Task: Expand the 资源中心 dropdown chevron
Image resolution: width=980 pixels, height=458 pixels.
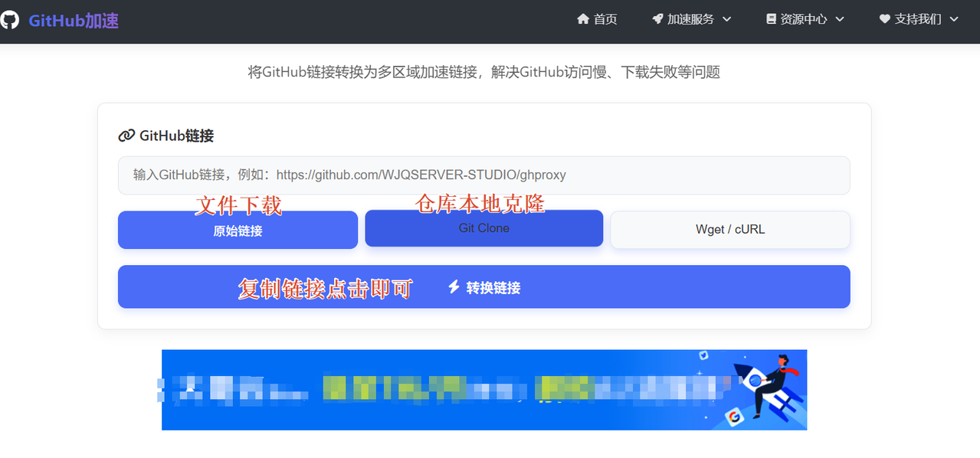Action: 840,19
